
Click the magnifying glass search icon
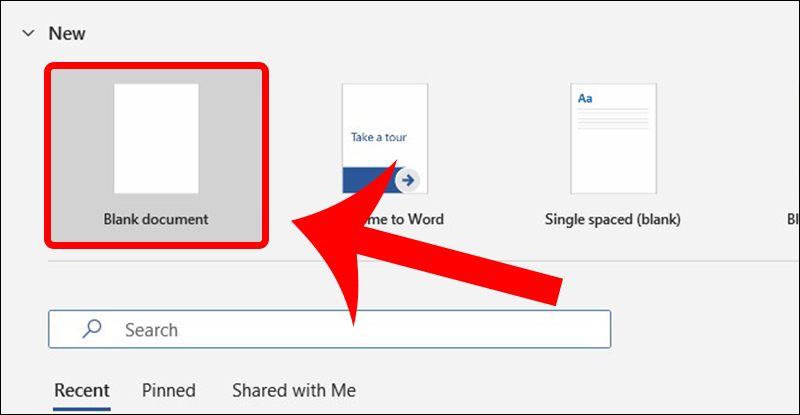point(92,329)
